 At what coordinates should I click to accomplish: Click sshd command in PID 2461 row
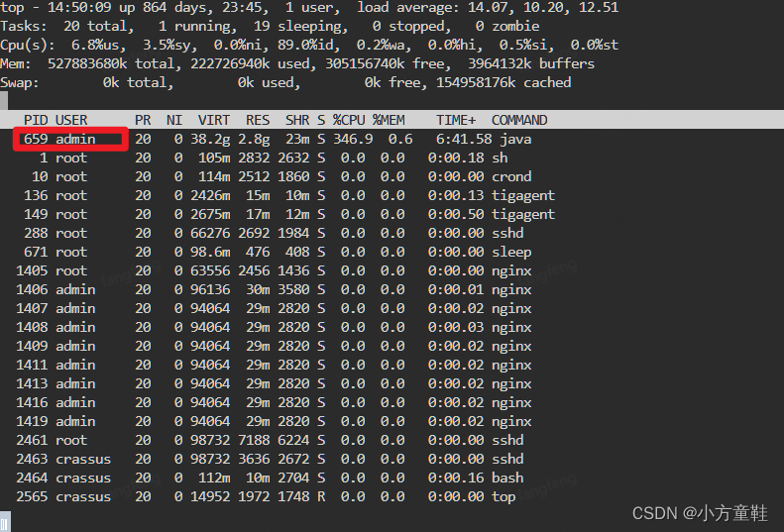coord(507,440)
